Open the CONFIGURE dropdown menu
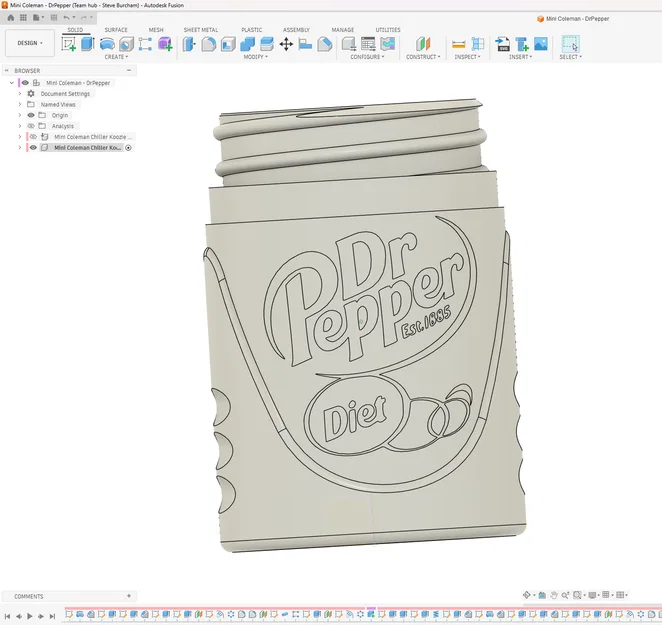Screen dimensions: 662x625 tap(367, 57)
